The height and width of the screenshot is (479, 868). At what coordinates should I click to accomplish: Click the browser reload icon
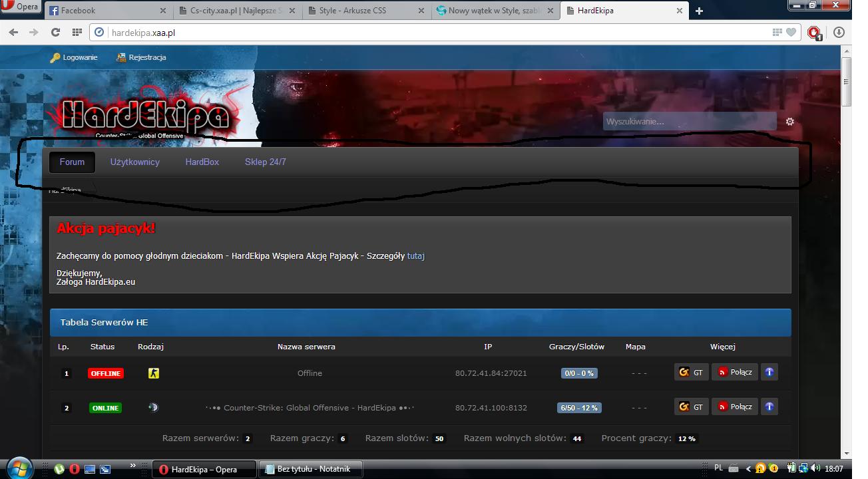coord(55,32)
